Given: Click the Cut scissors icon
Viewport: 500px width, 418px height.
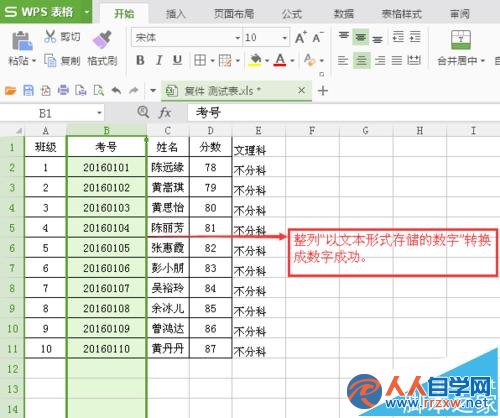Looking at the screenshot, I should point(50,36).
